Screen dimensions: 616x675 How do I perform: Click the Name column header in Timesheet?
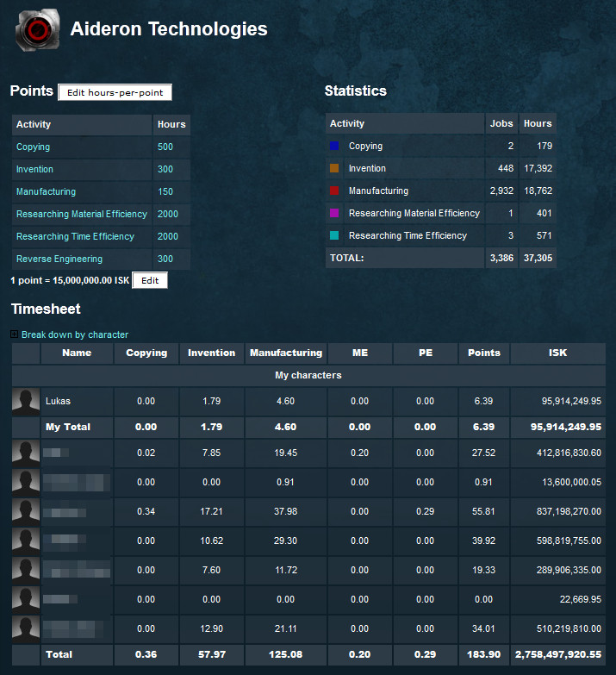[77, 353]
